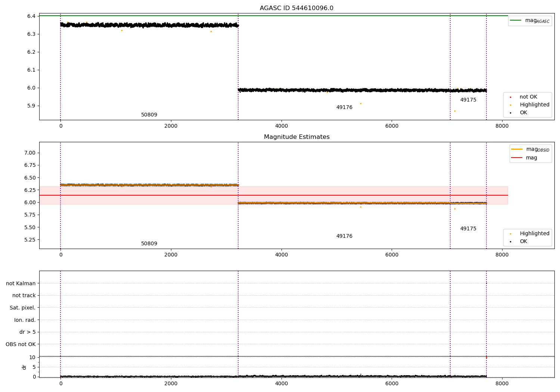
Task: Select label 50809 in Magnitude Estimates plot
Action: 149,244
